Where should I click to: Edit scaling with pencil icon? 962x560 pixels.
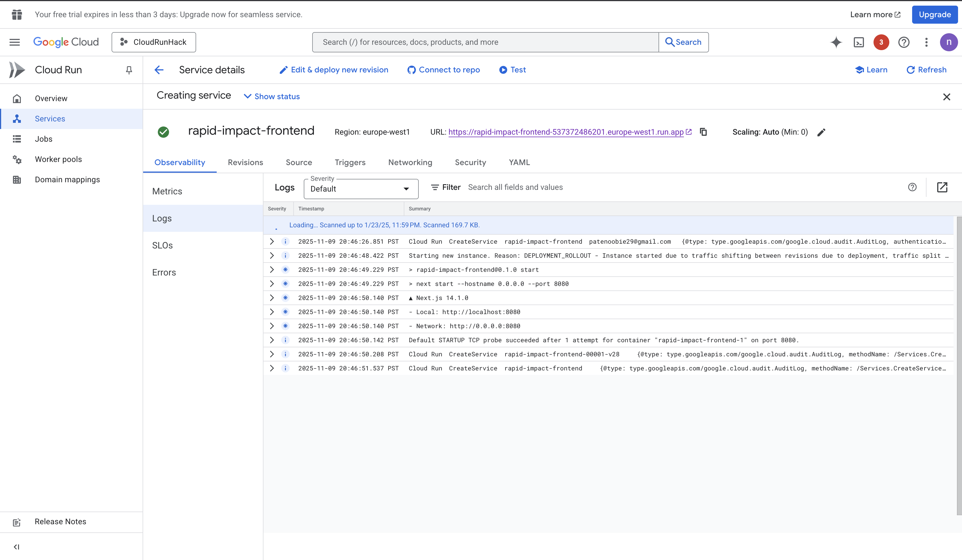pos(821,132)
